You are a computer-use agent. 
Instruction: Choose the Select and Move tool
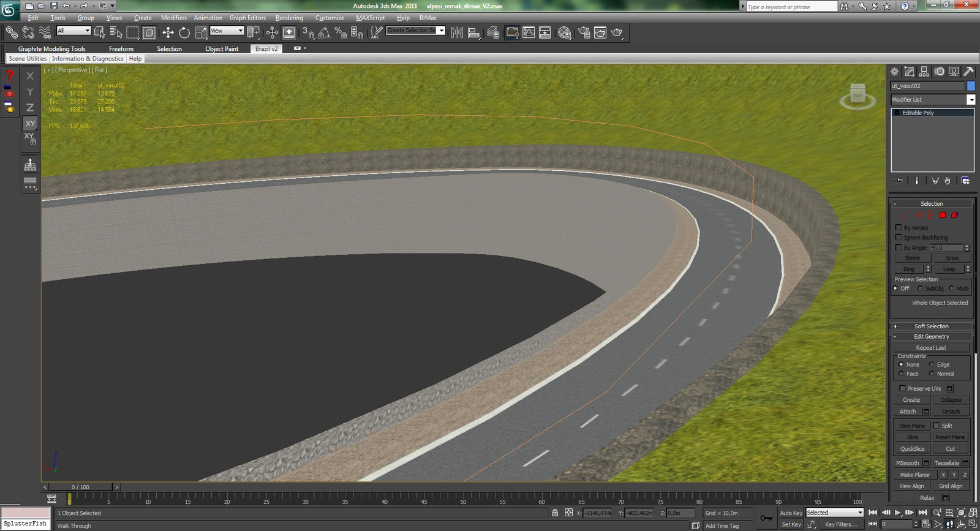[x=168, y=32]
